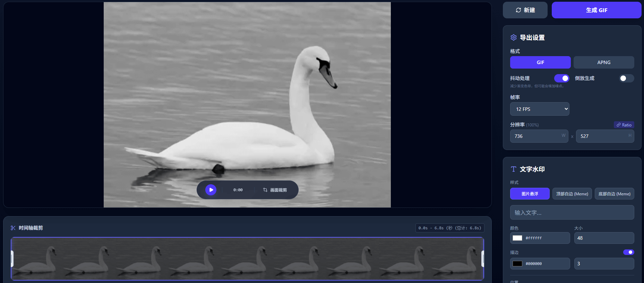Click the height field showing 527
This screenshot has width=644, height=283.
(605, 136)
